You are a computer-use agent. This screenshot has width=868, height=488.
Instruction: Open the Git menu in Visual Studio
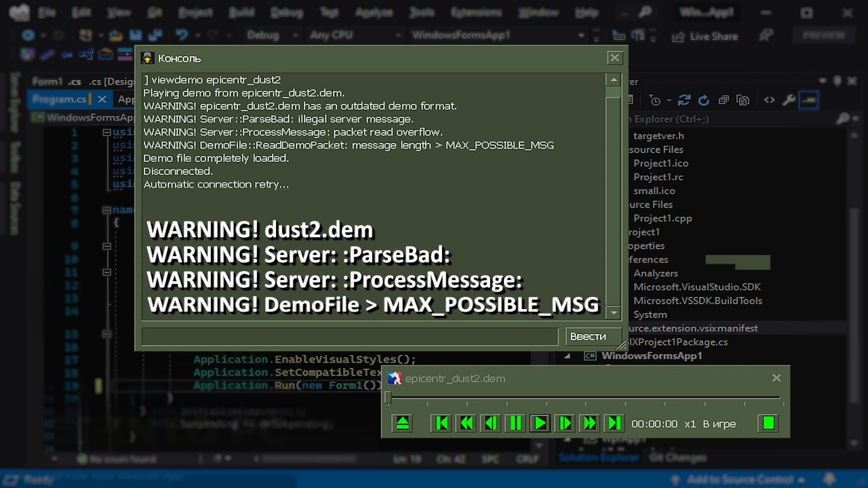pyautogui.click(x=154, y=12)
